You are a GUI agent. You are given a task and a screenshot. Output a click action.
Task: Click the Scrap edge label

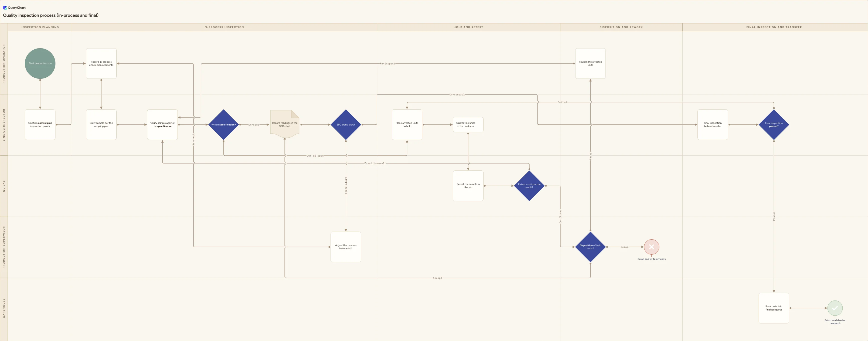pos(624,247)
